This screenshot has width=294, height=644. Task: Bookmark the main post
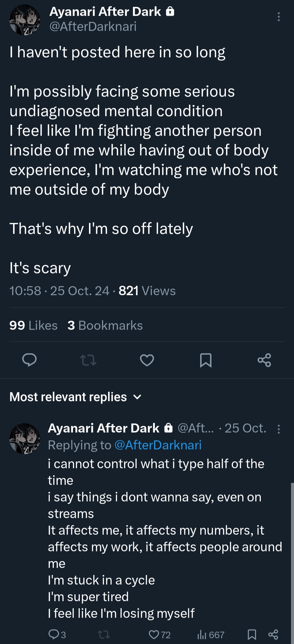(206, 360)
